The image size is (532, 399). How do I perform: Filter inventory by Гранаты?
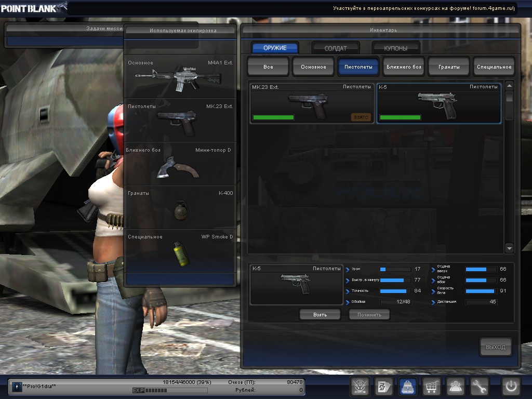tap(449, 67)
